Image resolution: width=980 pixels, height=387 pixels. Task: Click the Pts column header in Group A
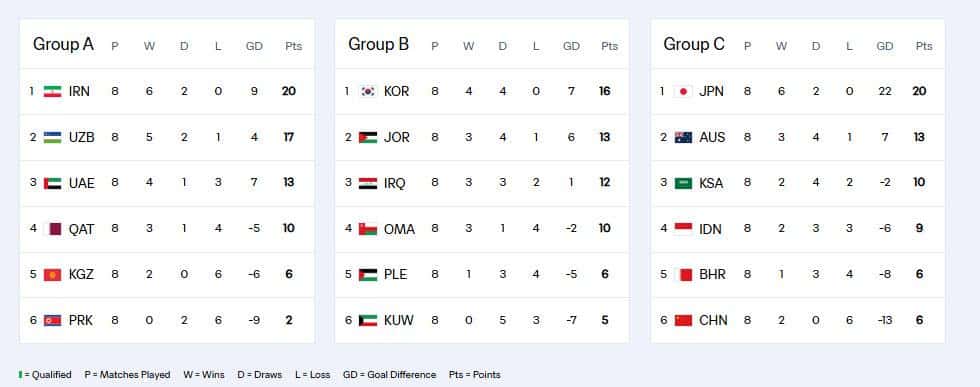point(294,46)
